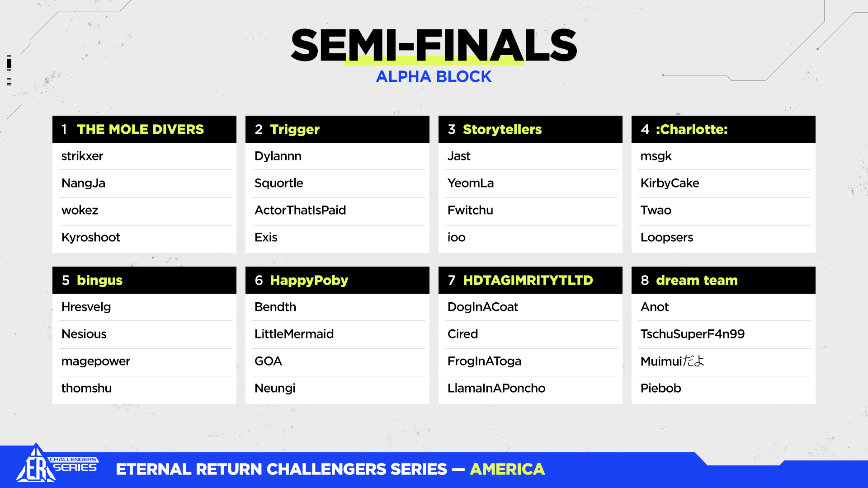Click player Fwitchu in Storytellers
This screenshot has height=488, width=868.
[470, 211]
